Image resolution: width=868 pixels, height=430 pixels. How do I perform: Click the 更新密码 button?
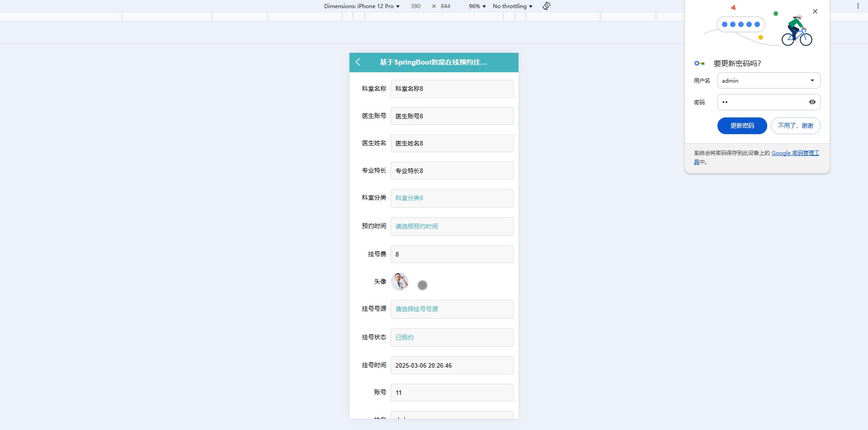click(742, 126)
